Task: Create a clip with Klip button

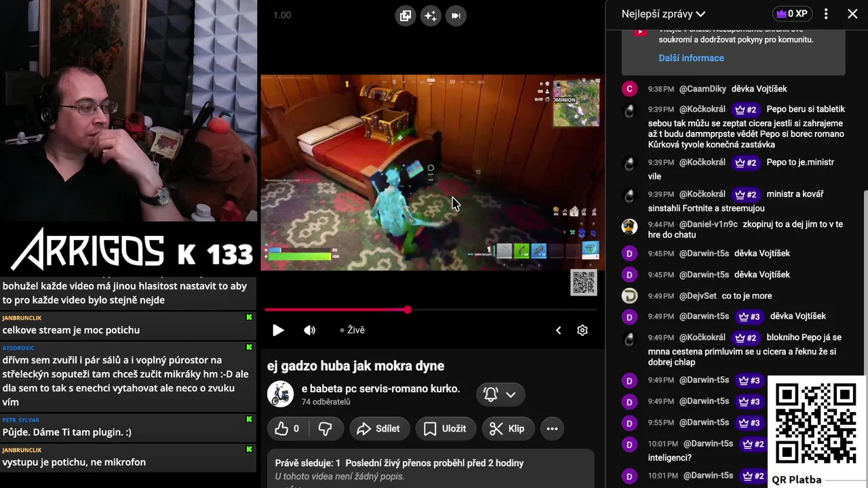Action: 508,428
